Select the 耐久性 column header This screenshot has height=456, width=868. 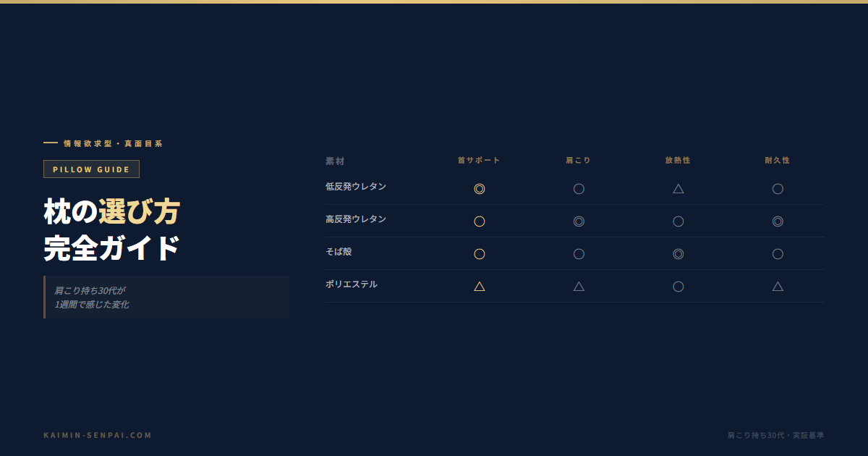778,161
